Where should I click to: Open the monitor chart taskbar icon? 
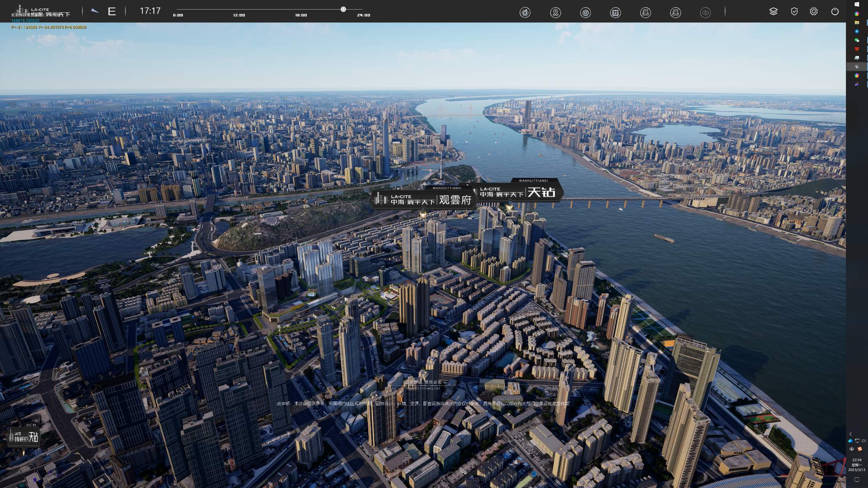tap(857, 58)
